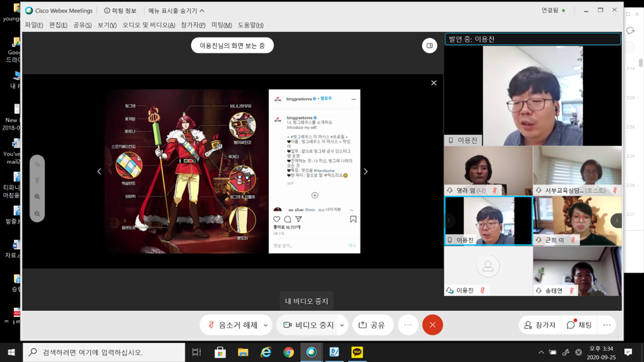
Task: Collapse menu bar via 메뉴 표시줄 숨기기
Action: (x=176, y=10)
